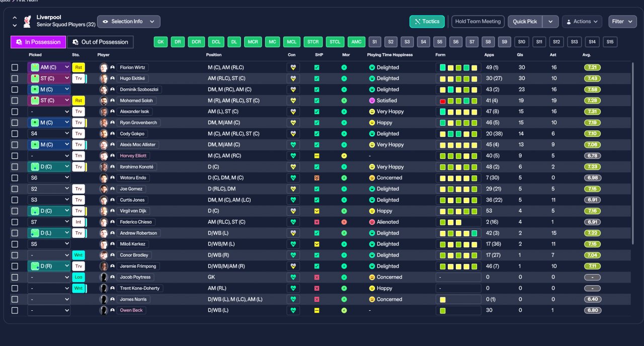Click James Norris morale icon
This screenshot has width=644, height=346.
coord(344,299)
